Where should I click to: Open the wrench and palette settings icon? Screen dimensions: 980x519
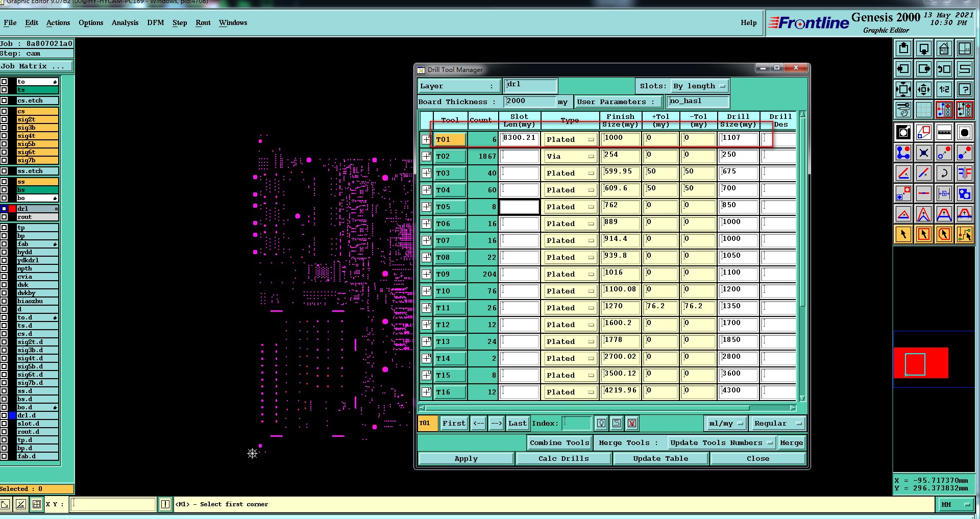(903, 110)
